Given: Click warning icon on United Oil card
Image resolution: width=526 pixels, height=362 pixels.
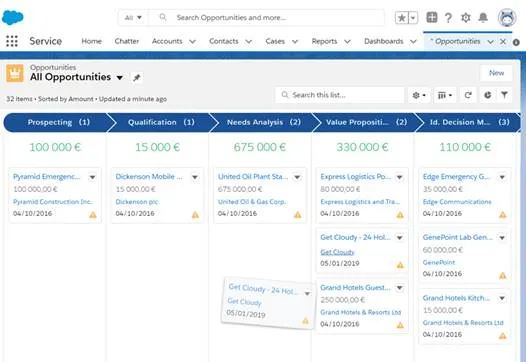Looking at the screenshot, I should pyautogui.click(x=298, y=215).
